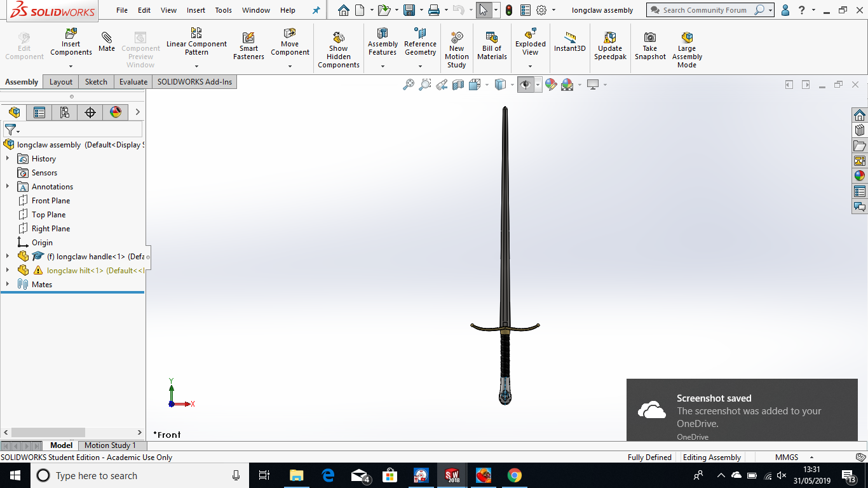Open the ConfigurationManager tab icon

pyautogui.click(x=64, y=112)
